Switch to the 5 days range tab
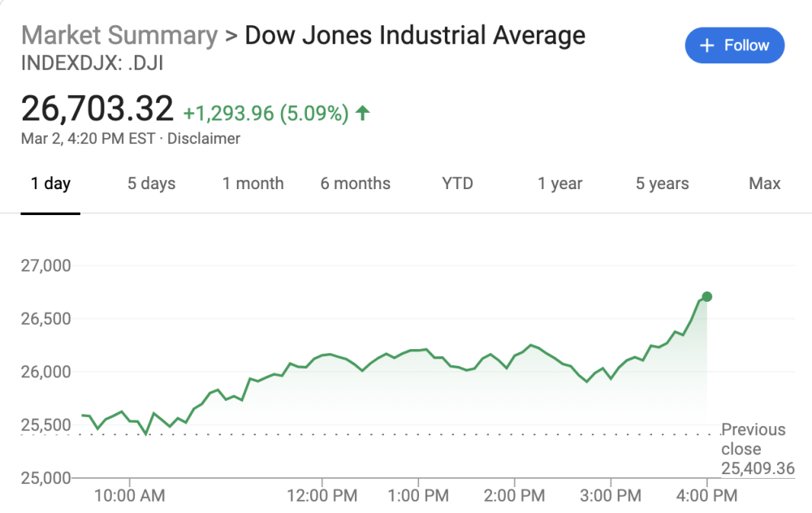This screenshot has height=513, width=812. pos(151,183)
